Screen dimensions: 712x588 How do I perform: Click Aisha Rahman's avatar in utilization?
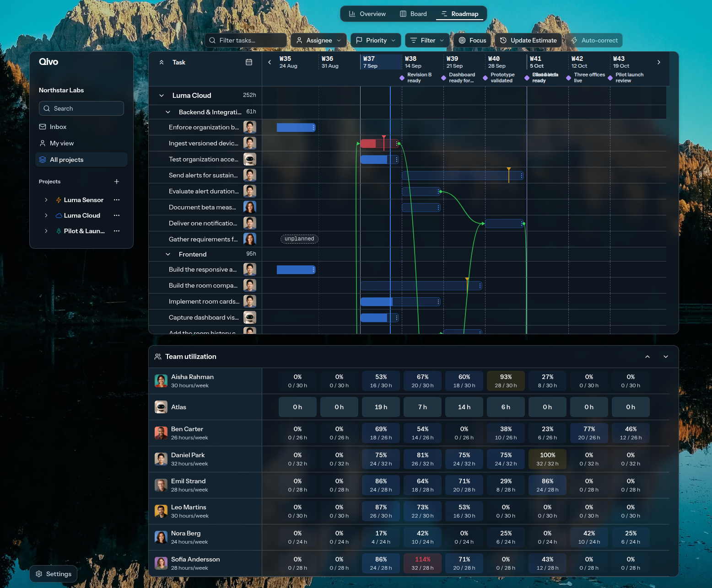point(161,381)
